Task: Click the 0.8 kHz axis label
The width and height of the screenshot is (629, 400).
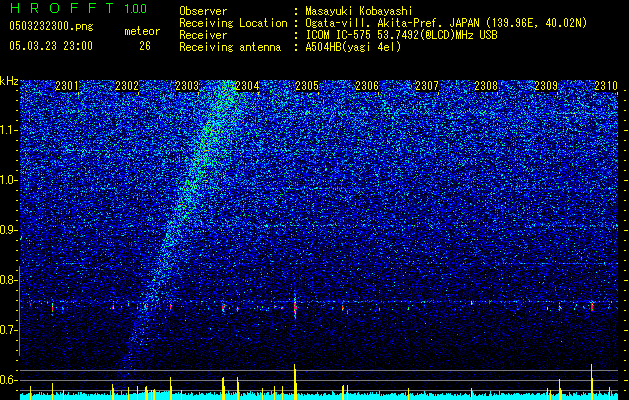Action: (x=9, y=280)
